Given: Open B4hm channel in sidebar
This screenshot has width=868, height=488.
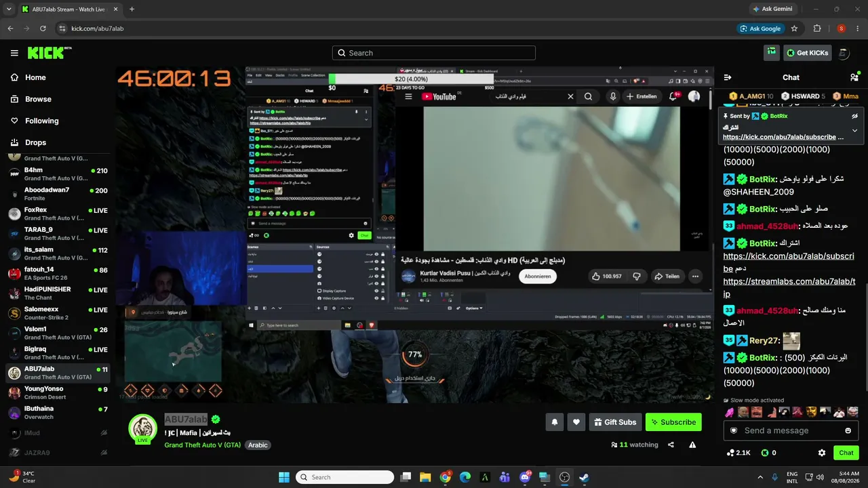Looking at the screenshot, I should click(57, 174).
